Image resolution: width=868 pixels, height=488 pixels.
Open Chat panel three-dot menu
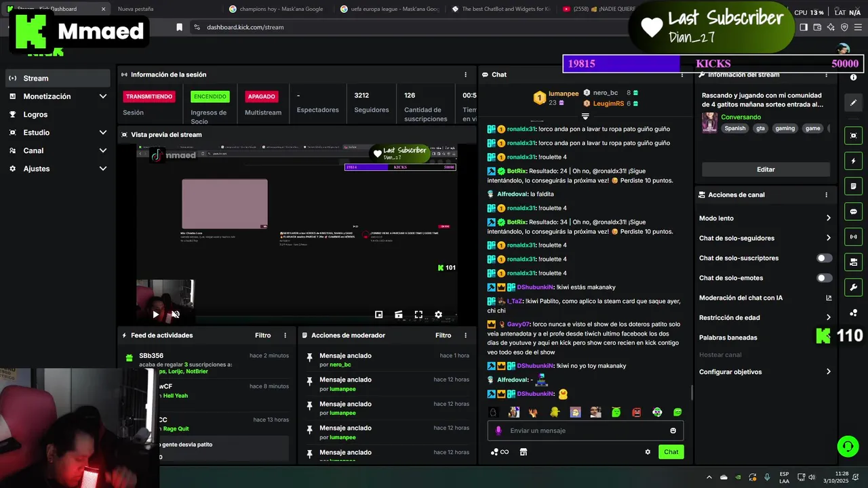tap(684, 75)
